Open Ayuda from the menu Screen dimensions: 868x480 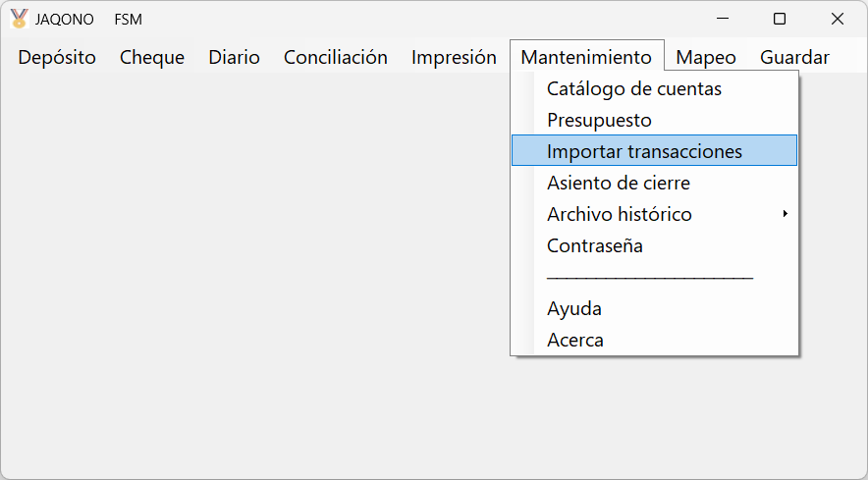point(574,309)
